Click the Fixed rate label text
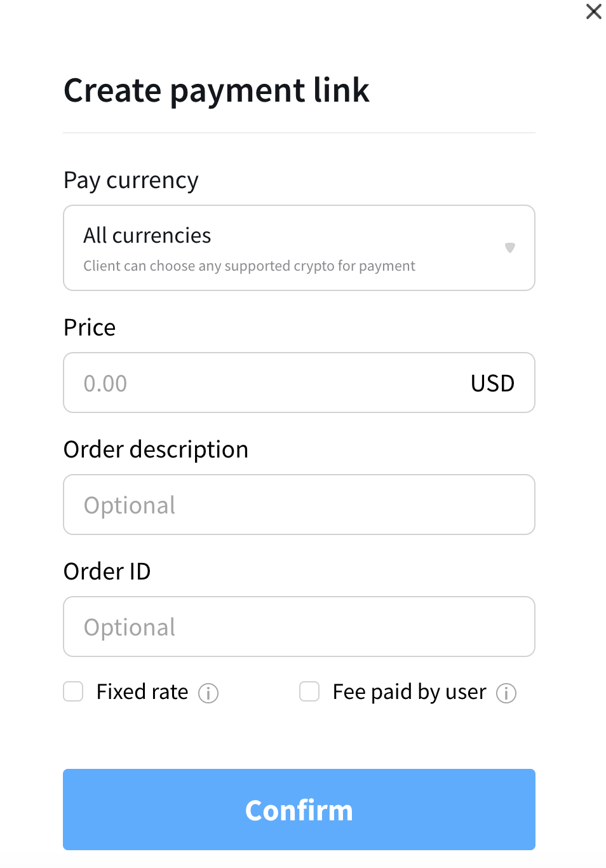 tap(142, 691)
